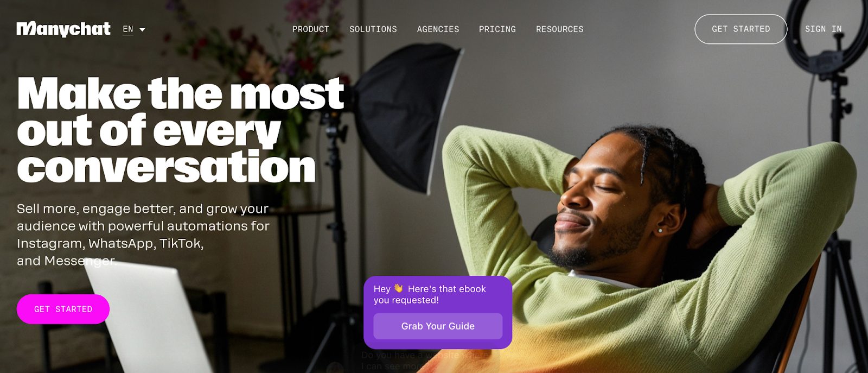Click the pink GET STARTED button
The height and width of the screenshot is (373, 868).
pos(63,309)
